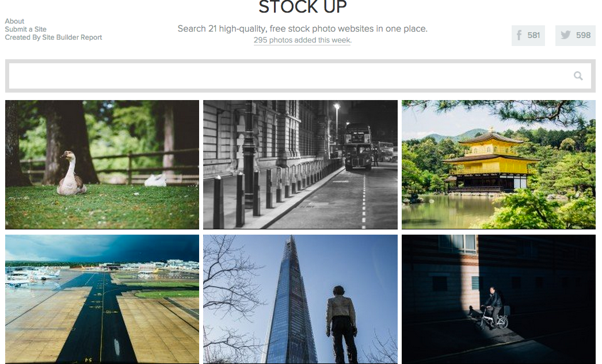The width and height of the screenshot is (602, 364).
Task: Click the magnifying glass search icon
Action: pyautogui.click(x=578, y=76)
